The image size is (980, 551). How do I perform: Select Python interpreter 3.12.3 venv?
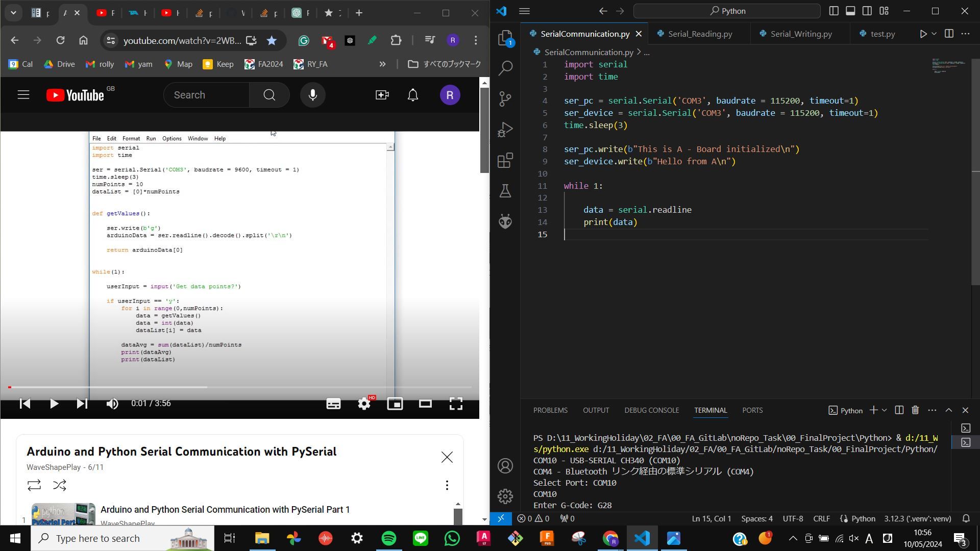point(918,518)
